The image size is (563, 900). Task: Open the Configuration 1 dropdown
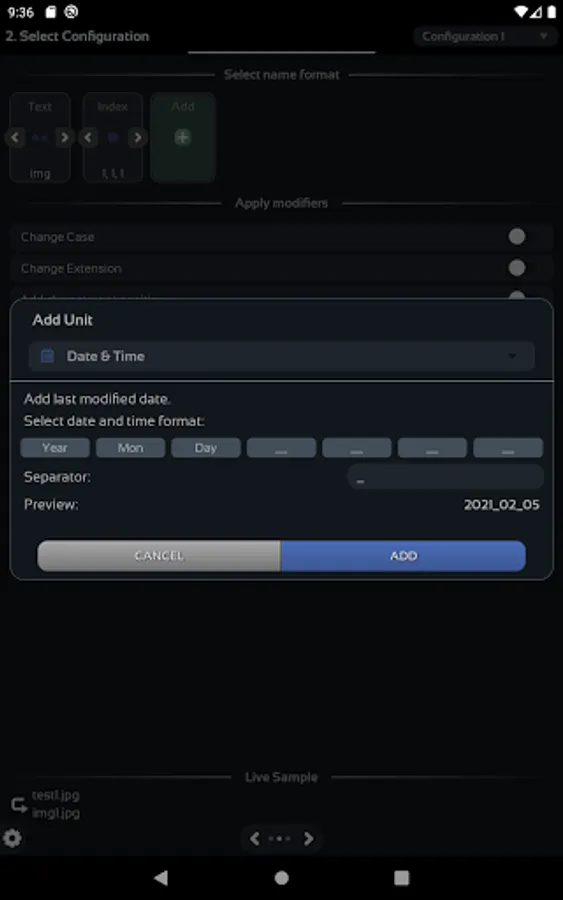[x=485, y=36]
